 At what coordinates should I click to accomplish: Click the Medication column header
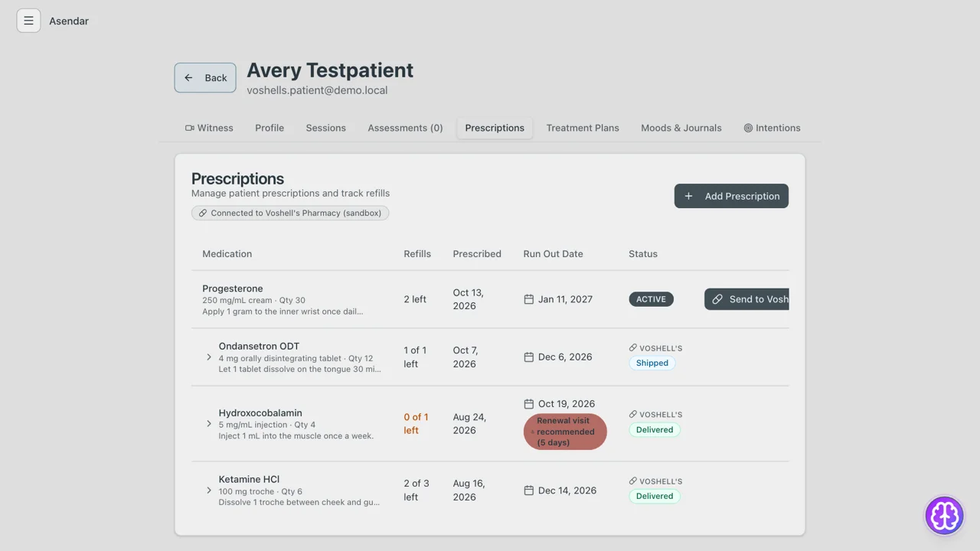point(227,254)
